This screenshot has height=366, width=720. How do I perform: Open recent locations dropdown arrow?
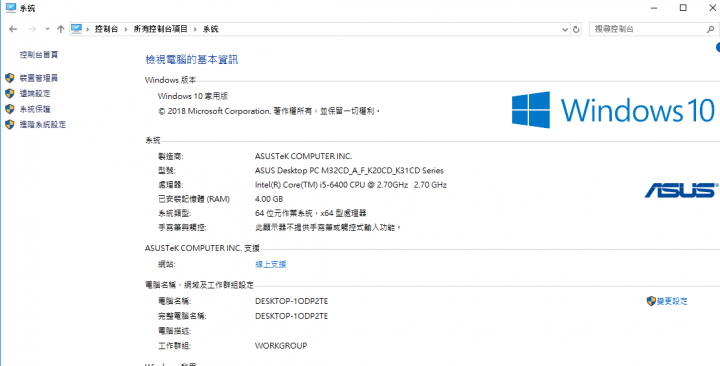click(x=47, y=29)
